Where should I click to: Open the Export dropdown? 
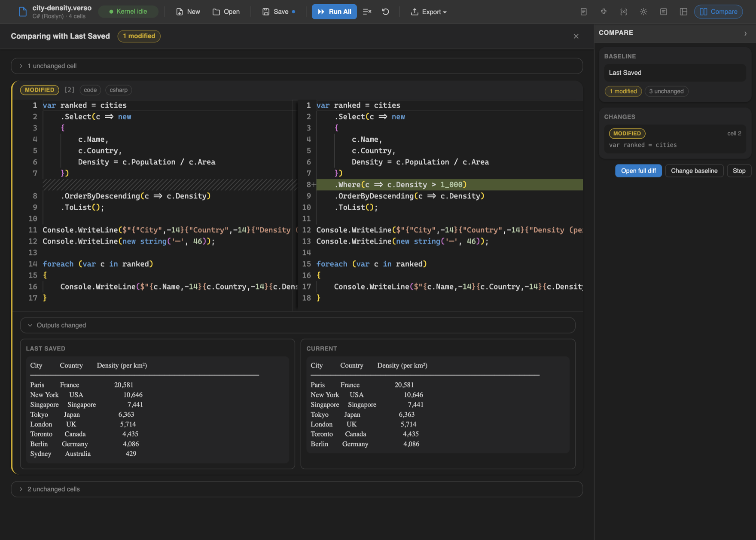(x=429, y=12)
